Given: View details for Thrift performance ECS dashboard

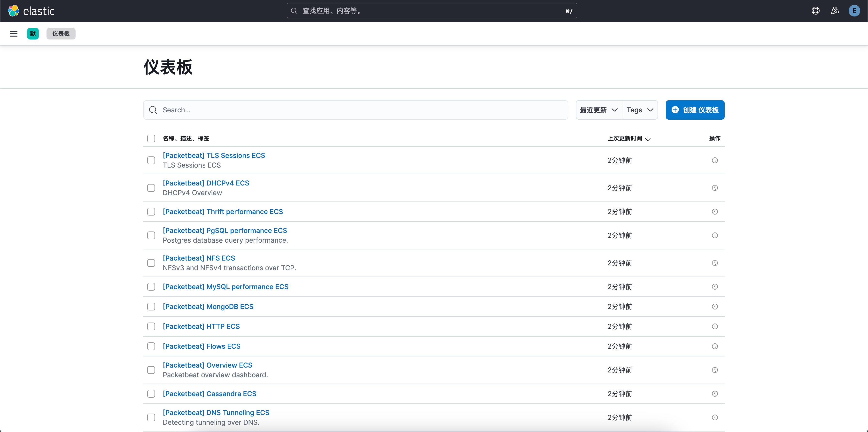Looking at the screenshot, I should click(x=715, y=212).
